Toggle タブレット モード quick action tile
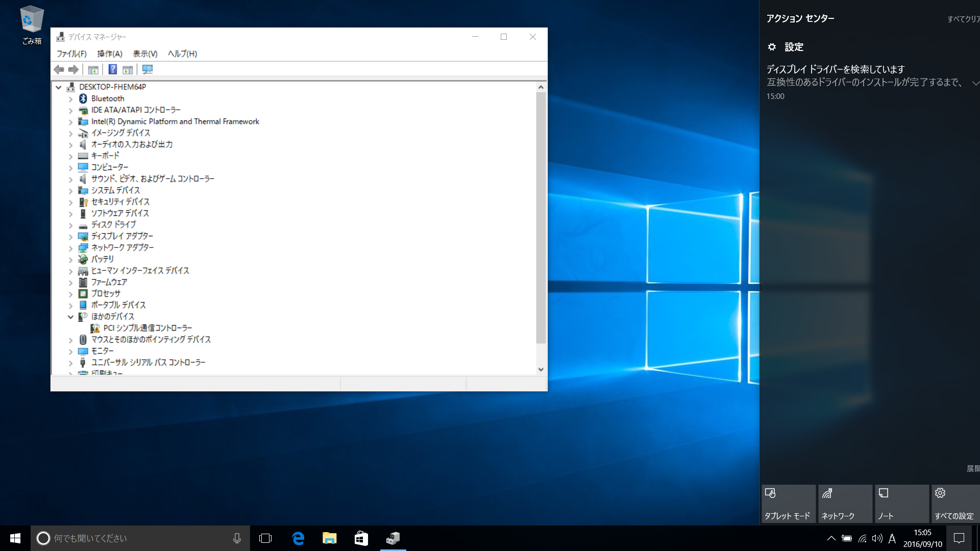 click(788, 504)
